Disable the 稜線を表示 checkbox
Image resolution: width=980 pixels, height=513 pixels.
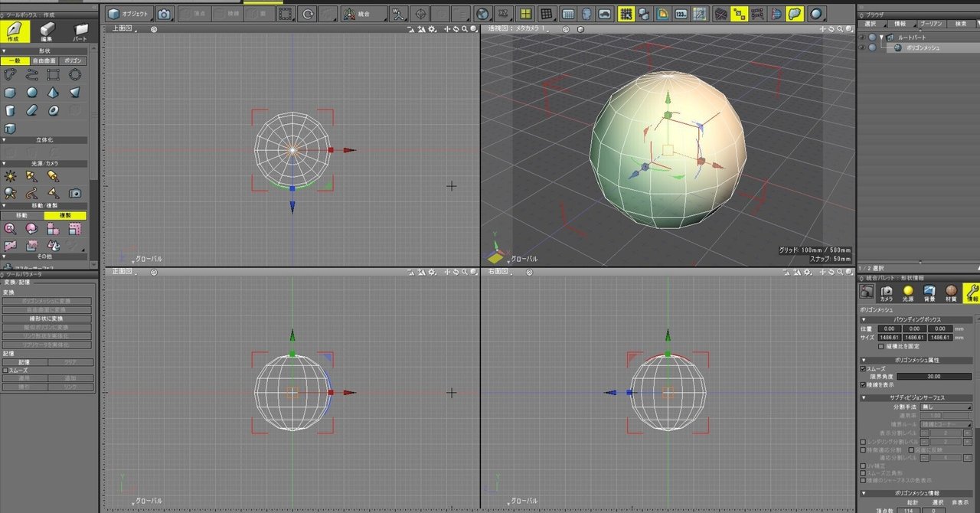click(x=863, y=384)
